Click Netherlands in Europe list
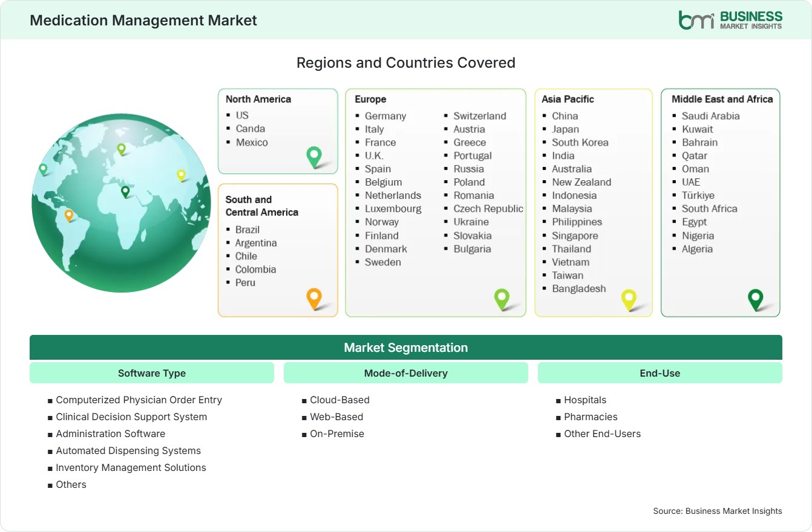Image resolution: width=812 pixels, height=532 pixels. pos(393,195)
